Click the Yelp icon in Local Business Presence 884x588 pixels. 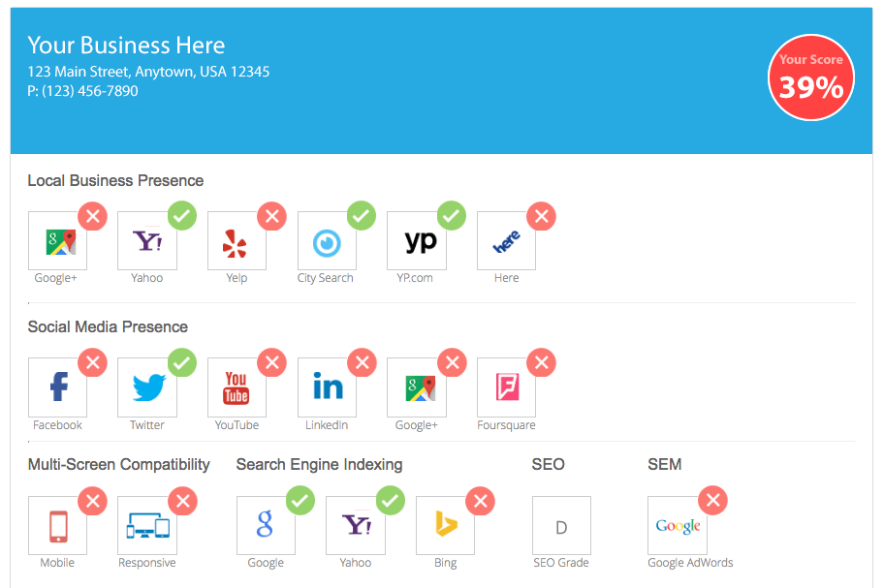tap(237, 241)
